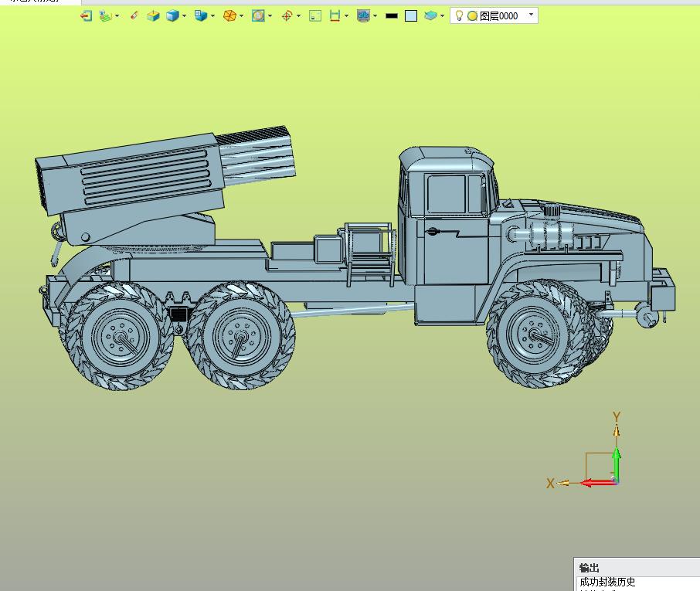Click the Y axis label on triad
The image size is (700, 591).
coord(617,416)
